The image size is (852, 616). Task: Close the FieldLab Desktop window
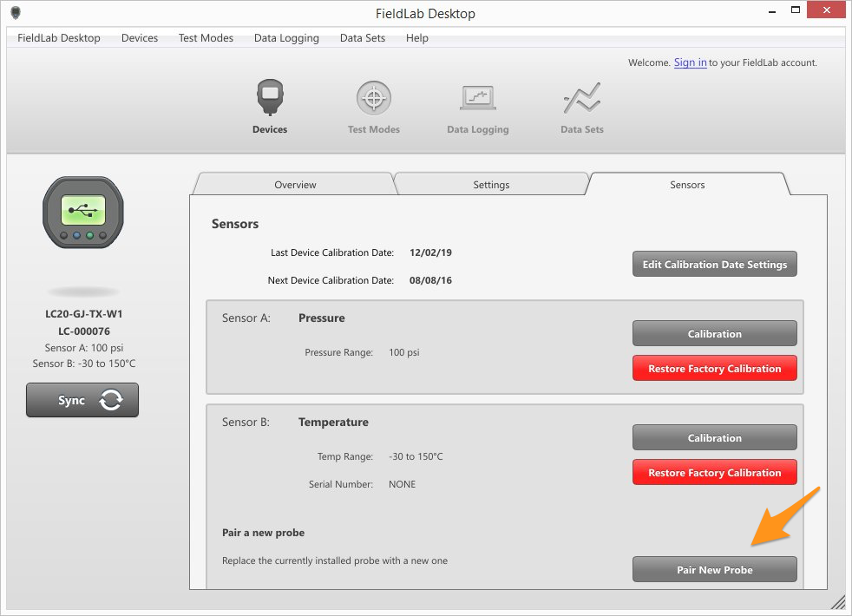point(826,10)
